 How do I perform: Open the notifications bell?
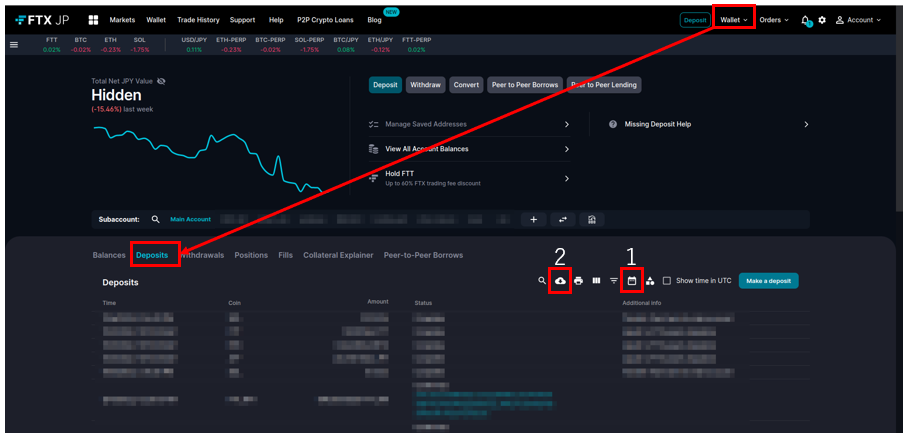(805, 20)
